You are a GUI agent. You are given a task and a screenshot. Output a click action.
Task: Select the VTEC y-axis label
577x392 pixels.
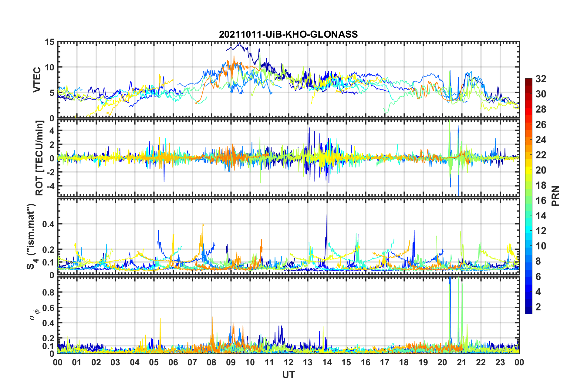37,80
